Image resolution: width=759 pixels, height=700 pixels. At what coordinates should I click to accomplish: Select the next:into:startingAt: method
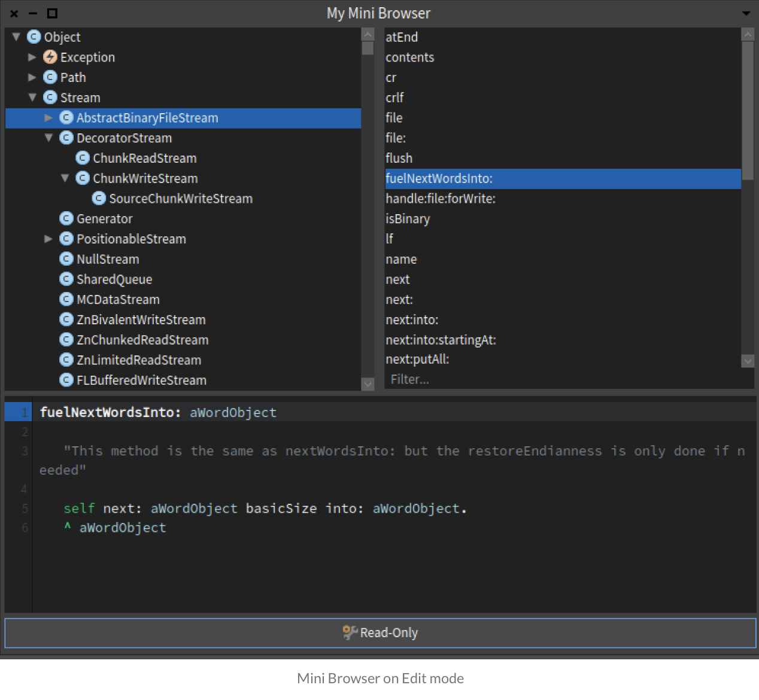click(563, 340)
